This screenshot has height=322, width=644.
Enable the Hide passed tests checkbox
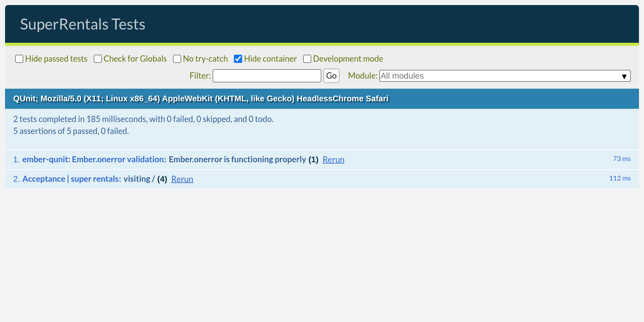(x=19, y=59)
